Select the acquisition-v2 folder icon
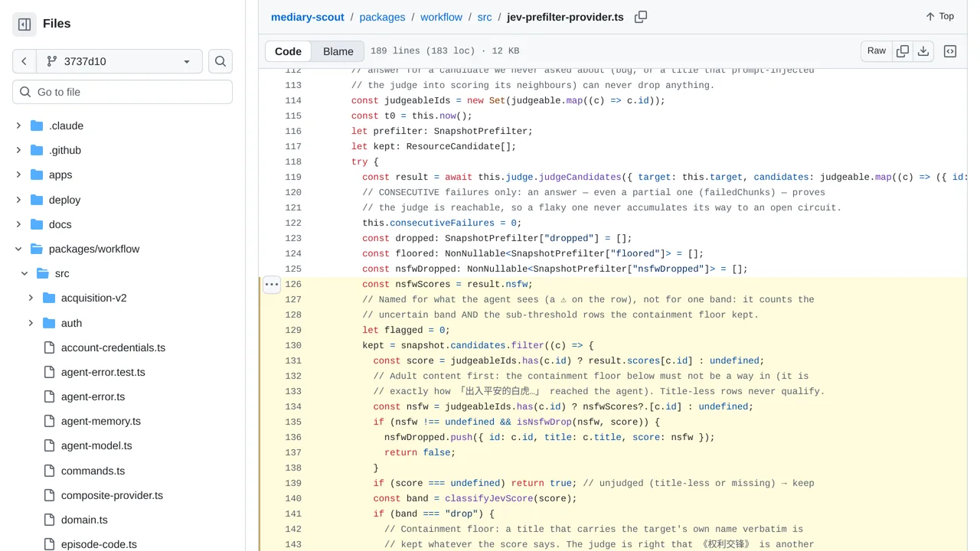The width and height of the screenshot is (980, 551). (49, 298)
